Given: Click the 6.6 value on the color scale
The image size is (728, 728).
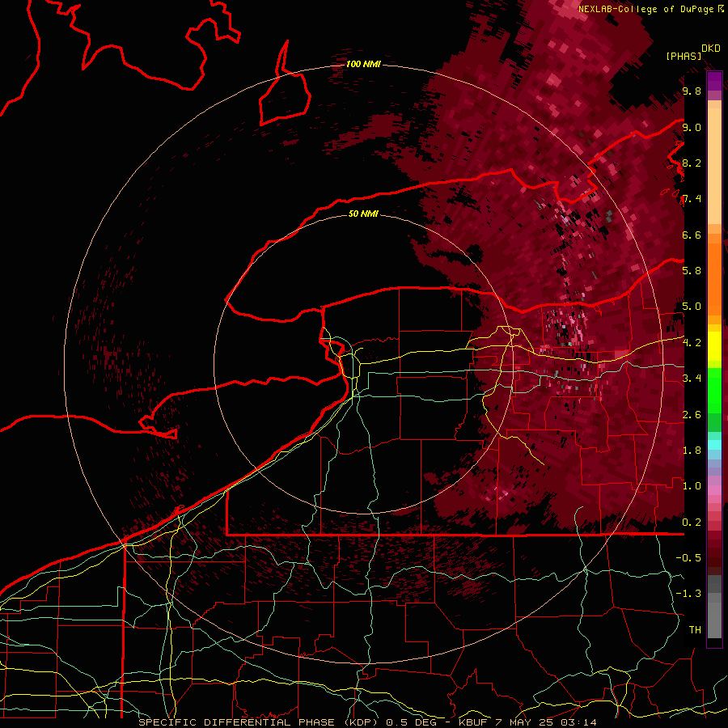Looking at the screenshot, I should (692, 235).
